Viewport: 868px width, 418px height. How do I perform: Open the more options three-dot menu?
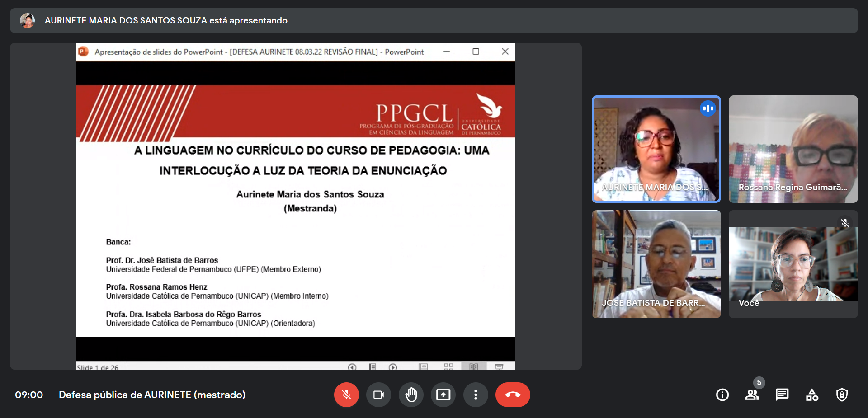(x=476, y=395)
